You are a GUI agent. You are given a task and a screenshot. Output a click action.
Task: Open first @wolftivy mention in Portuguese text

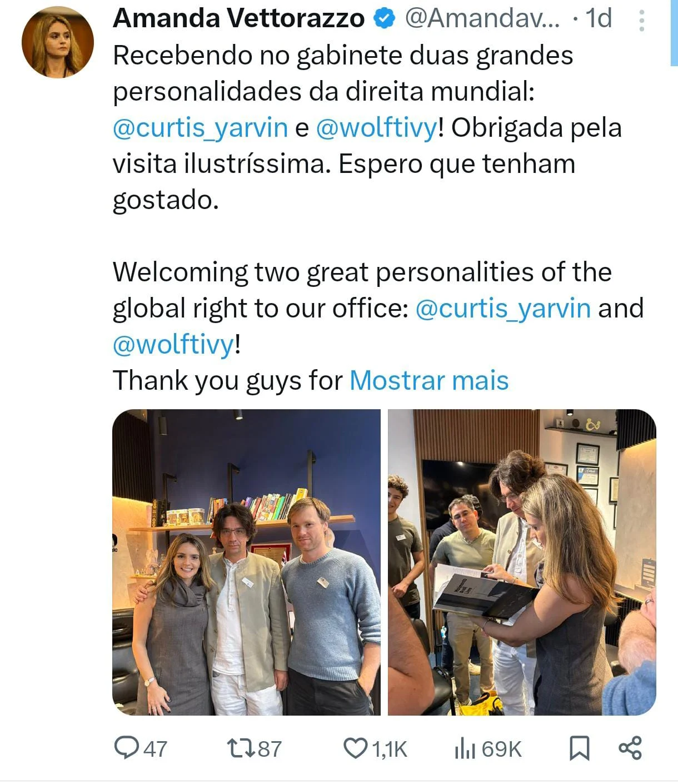coord(377,128)
